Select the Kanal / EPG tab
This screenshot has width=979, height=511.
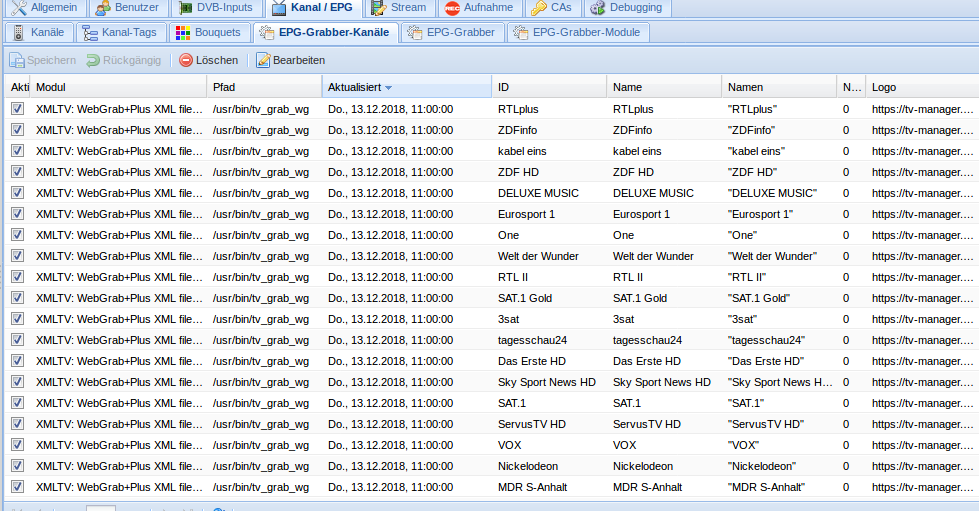pos(313,7)
